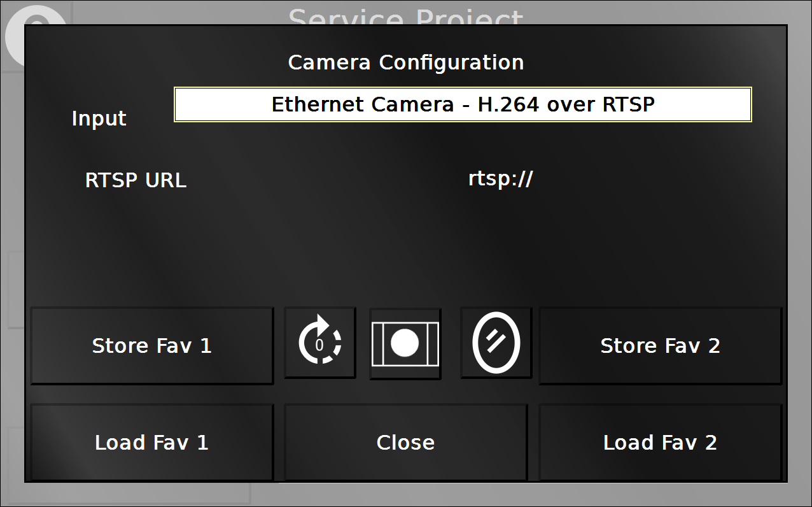Click the "Camera Configuration" dialog title
This screenshot has width=812, height=507.
click(406, 62)
